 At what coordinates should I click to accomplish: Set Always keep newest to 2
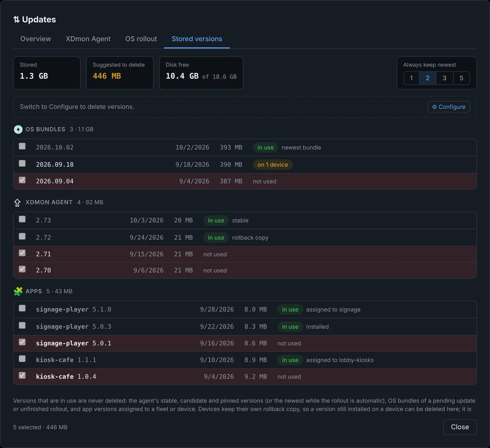pos(428,78)
